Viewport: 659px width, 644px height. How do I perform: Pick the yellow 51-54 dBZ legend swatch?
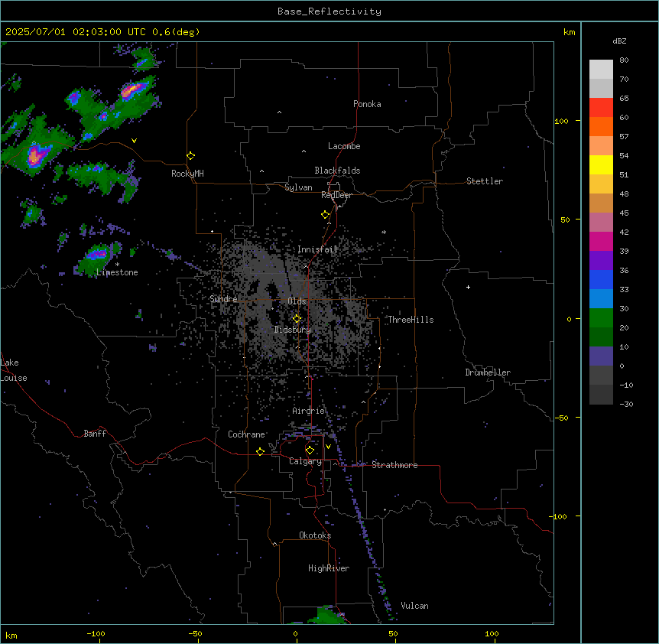pos(601,164)
